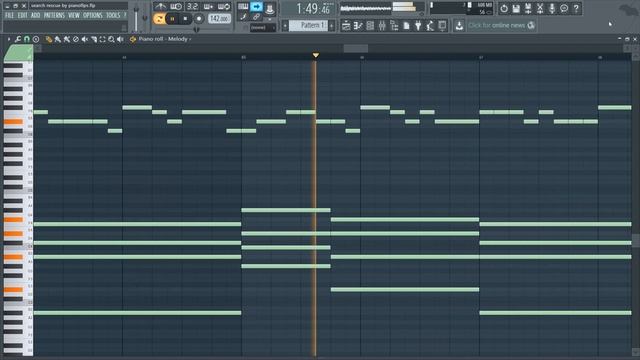Show the Channel rack
Viewport: 640px width, 360px height.
pos(370,26)
